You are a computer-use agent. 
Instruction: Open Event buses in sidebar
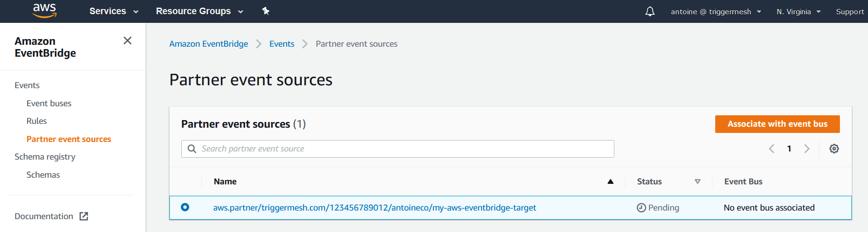pyautogui.click(x=49, y=103)
